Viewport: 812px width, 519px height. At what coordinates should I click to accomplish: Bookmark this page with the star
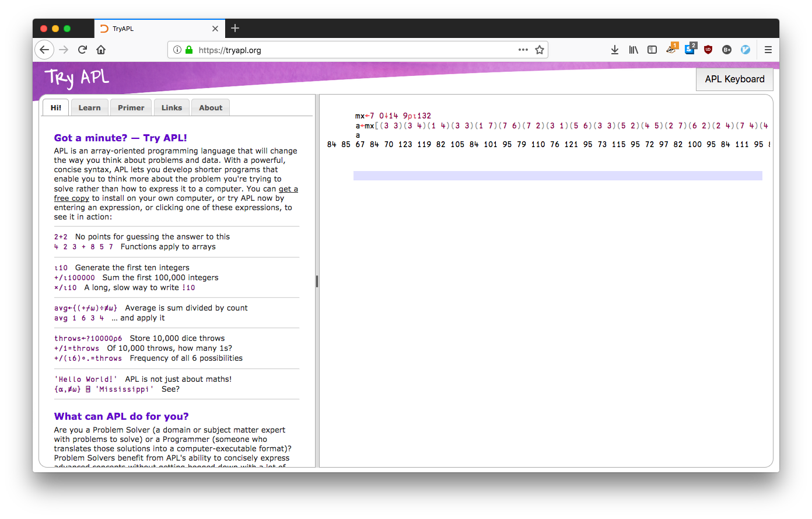point(540,50)
